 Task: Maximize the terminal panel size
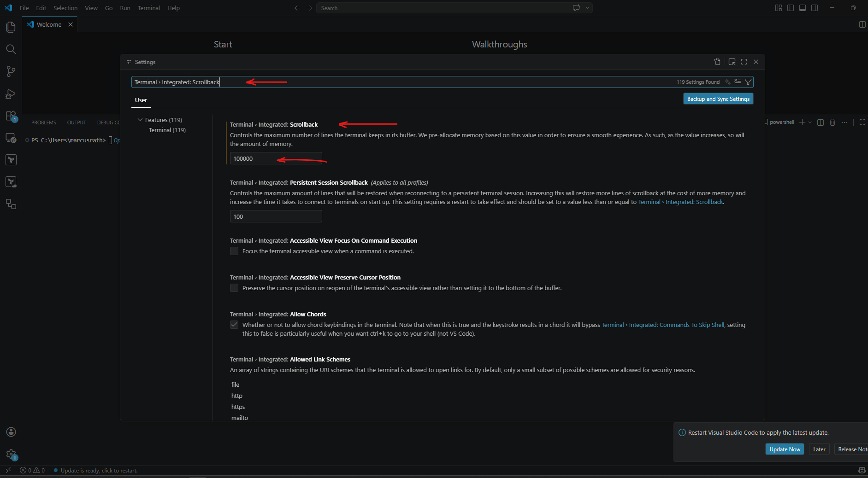click(862, 122)
